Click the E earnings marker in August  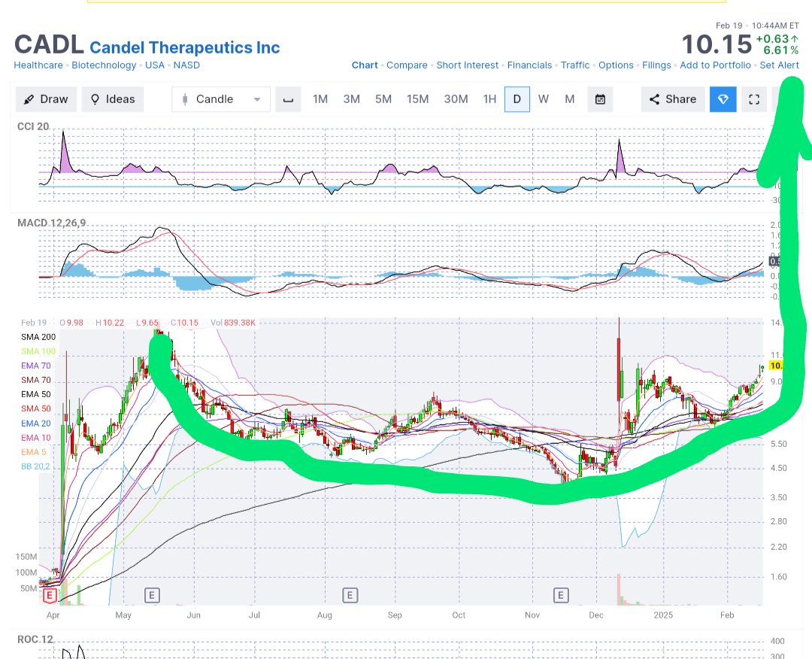350,595
